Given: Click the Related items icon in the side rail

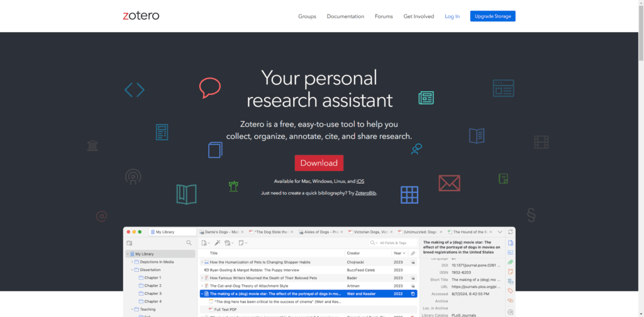Looking at the screenshot, I should (x=511, y=301).
